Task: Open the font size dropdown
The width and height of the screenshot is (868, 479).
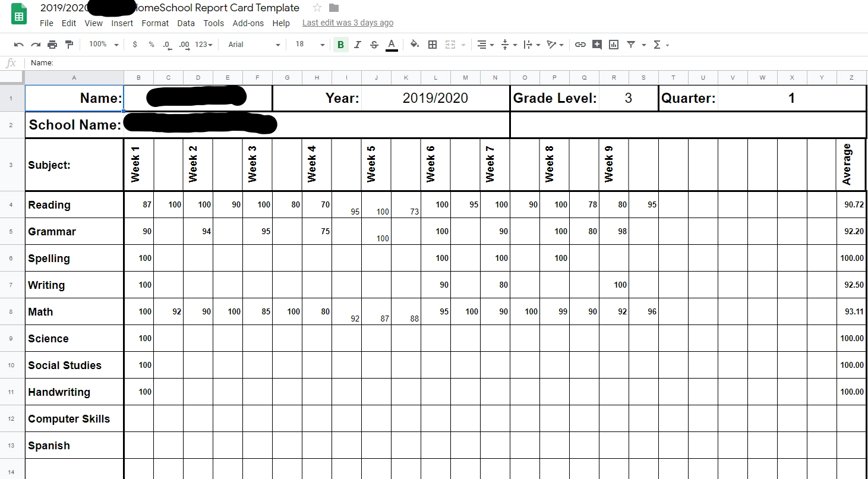Action: click(x=308, y=44)
